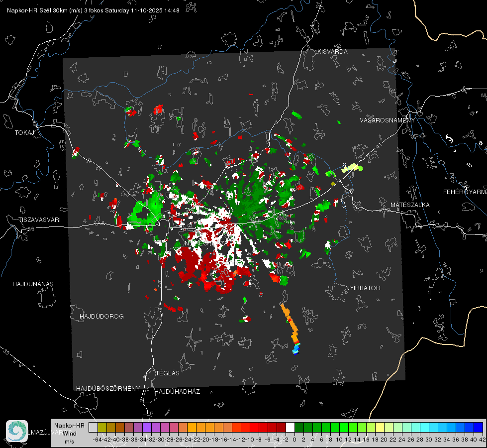
Task: Click the TOKAJ town label
Action: [24, 133]
